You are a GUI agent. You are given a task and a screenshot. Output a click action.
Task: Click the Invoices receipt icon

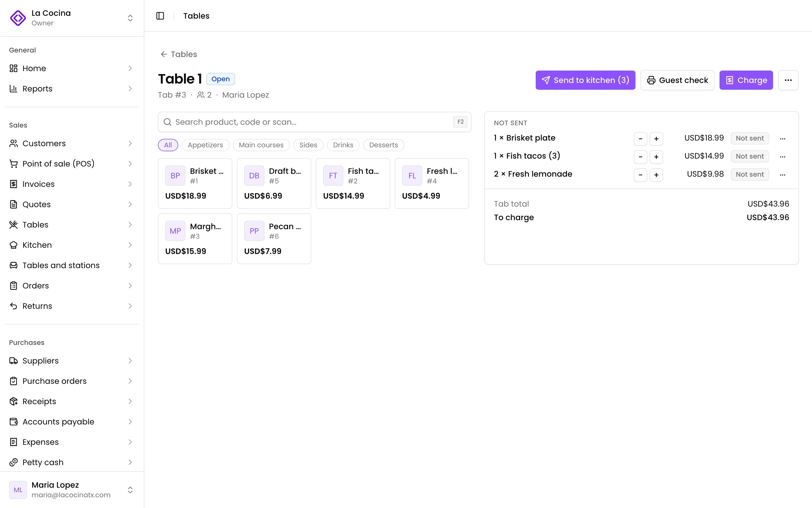tap(14, 184)
